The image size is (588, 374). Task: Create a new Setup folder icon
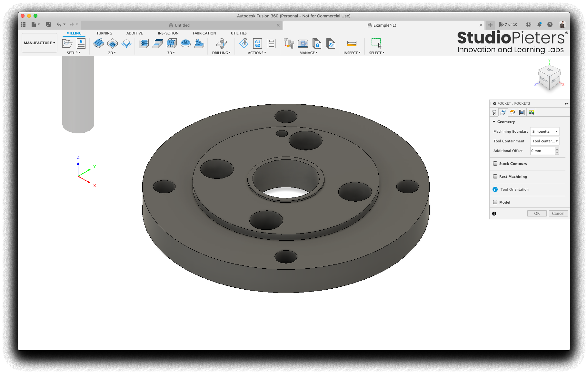pyautogui.click(x=67, y=43)
